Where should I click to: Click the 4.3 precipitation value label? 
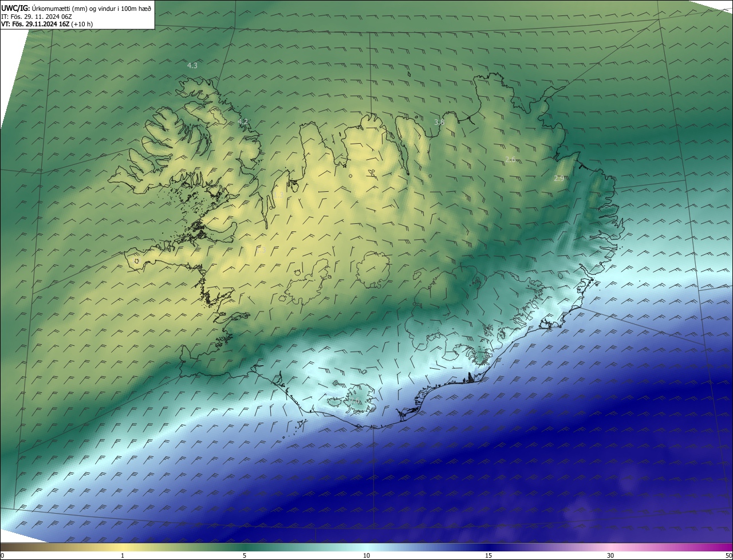coord(192,66)
